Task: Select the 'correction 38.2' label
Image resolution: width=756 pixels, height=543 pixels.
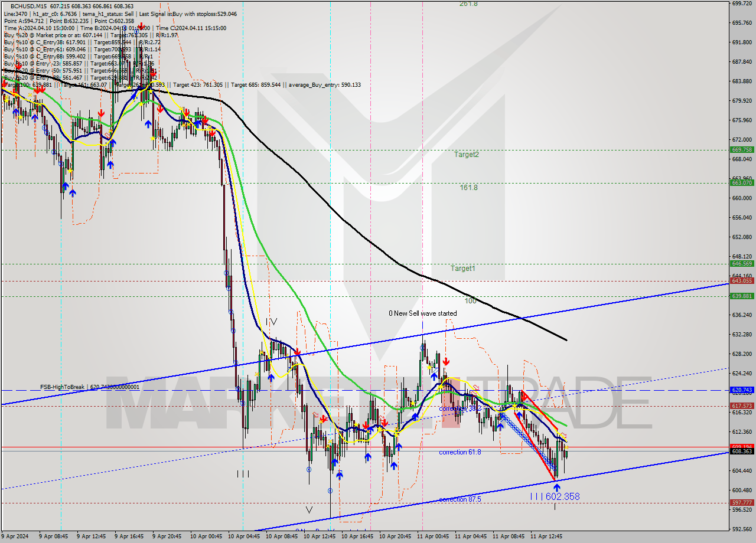Action: [460, 408]
